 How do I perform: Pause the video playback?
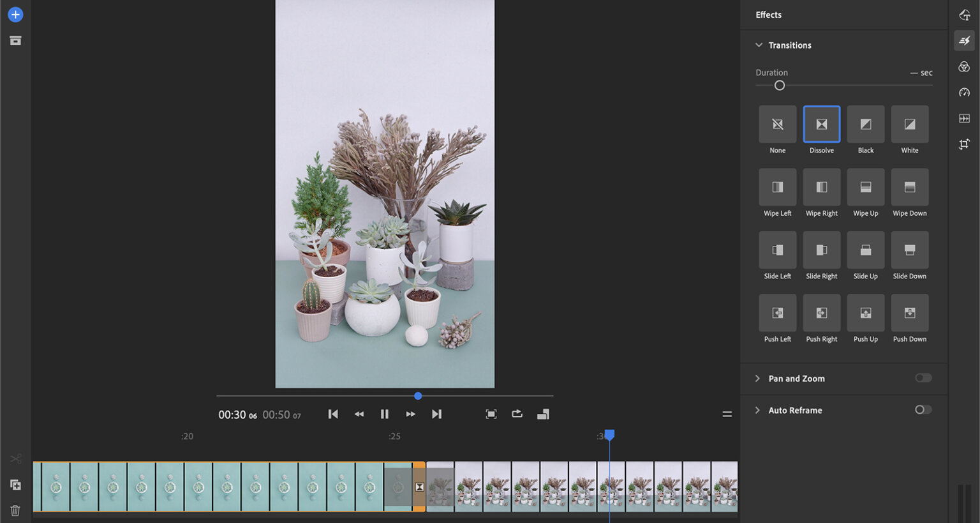click(384, 414)
